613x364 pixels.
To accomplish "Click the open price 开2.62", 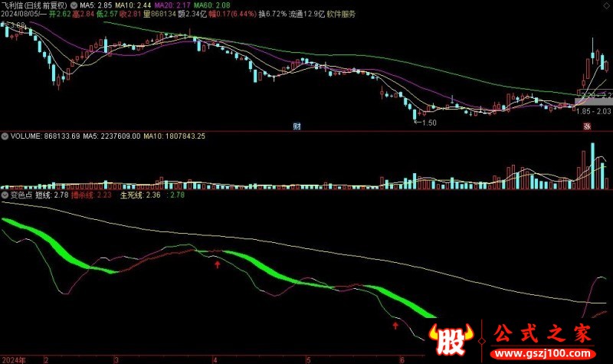I will tap(60, 14).
